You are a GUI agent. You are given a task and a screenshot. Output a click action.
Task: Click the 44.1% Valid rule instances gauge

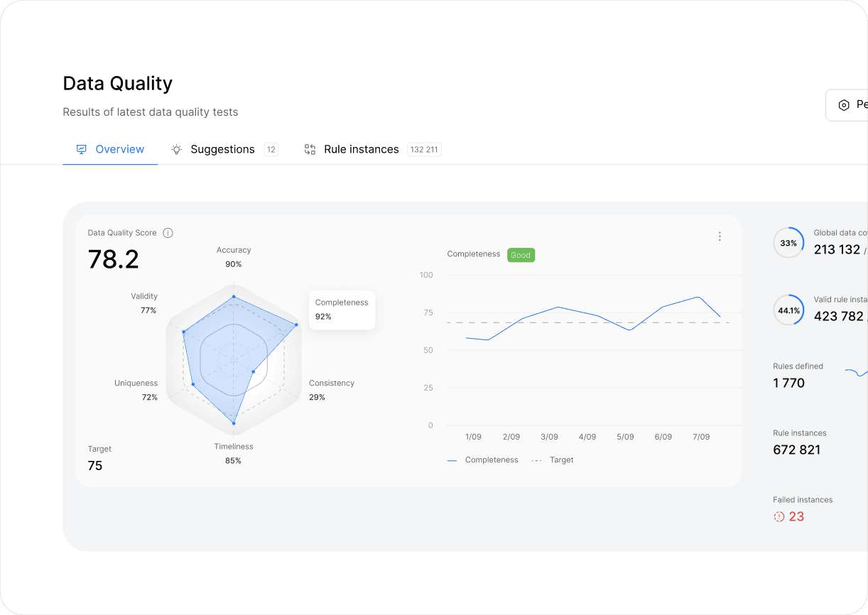pyautogui.click(x=788, y=310)
